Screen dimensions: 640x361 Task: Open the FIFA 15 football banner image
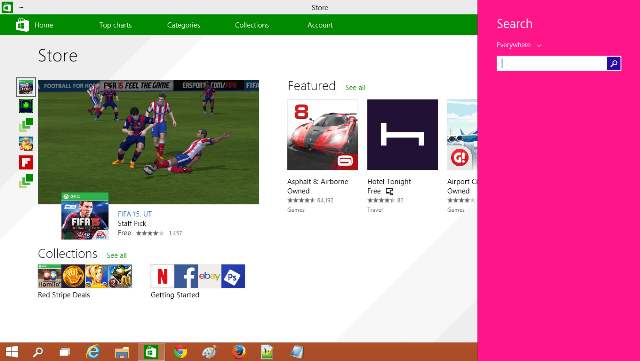(x=149, y=142)
